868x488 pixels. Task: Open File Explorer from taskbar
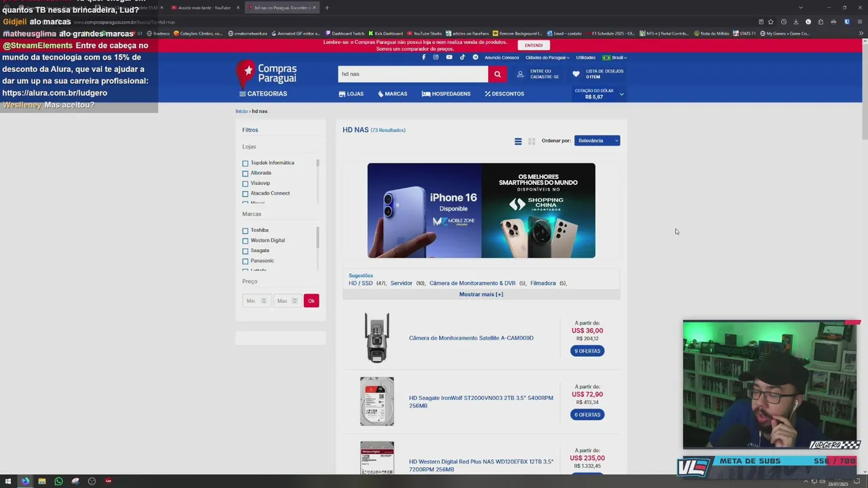point(41,481)
